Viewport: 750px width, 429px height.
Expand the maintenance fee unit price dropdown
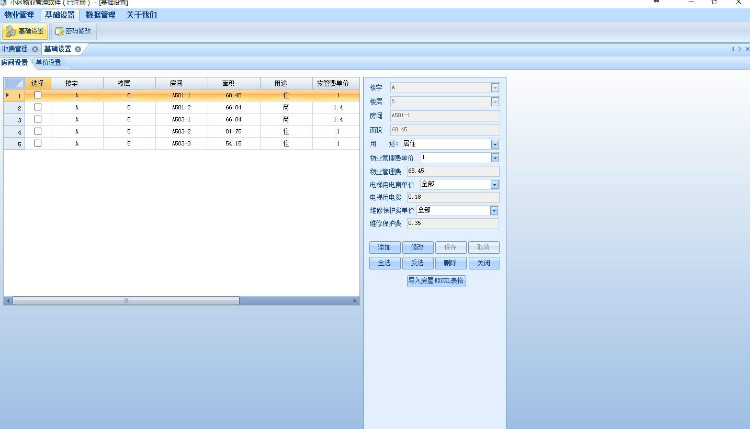click(x=494, y=210)
